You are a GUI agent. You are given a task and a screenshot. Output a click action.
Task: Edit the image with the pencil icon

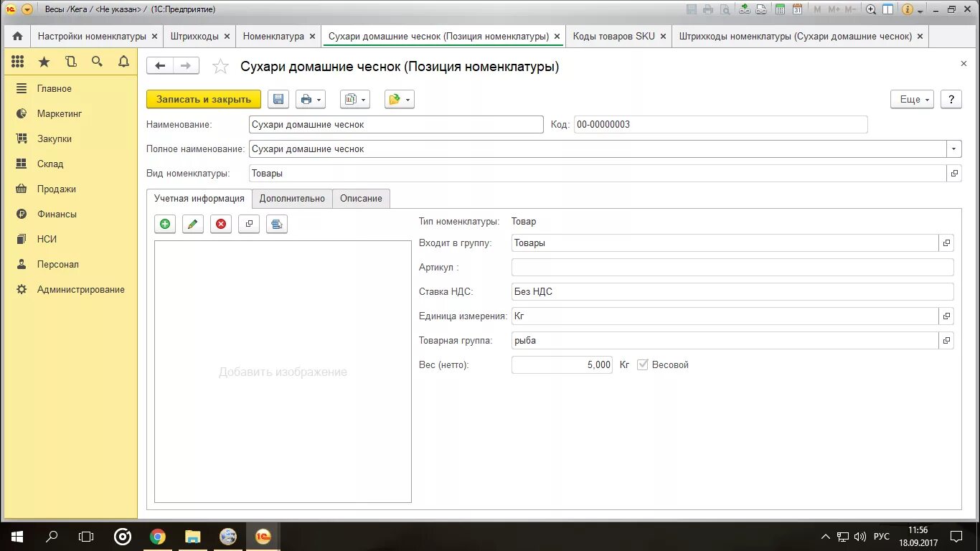coord(192,224)
